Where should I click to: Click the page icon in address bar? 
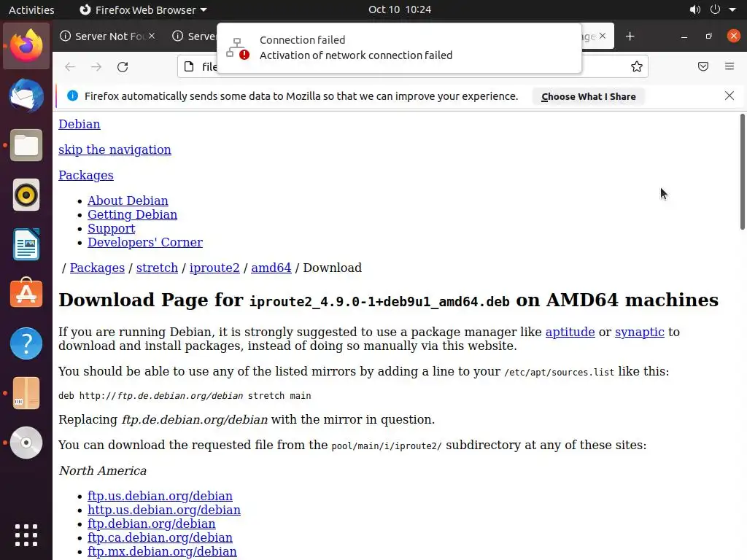tap(189, 66)
